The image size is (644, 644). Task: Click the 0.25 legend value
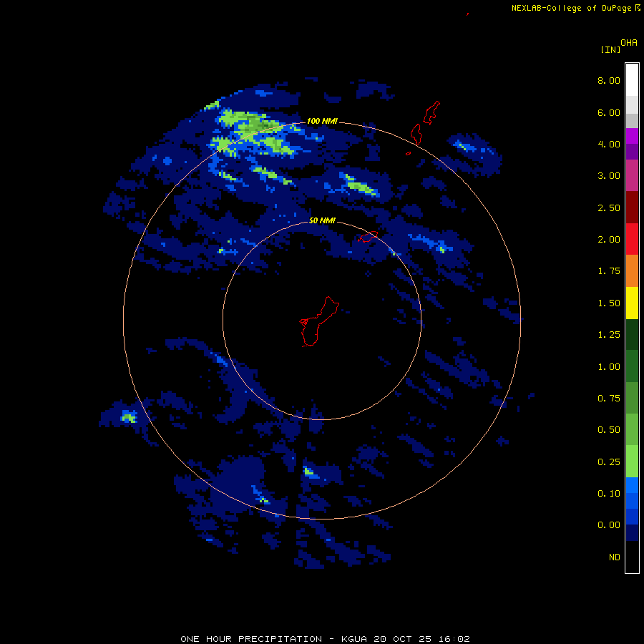click(x=609, y=462)
